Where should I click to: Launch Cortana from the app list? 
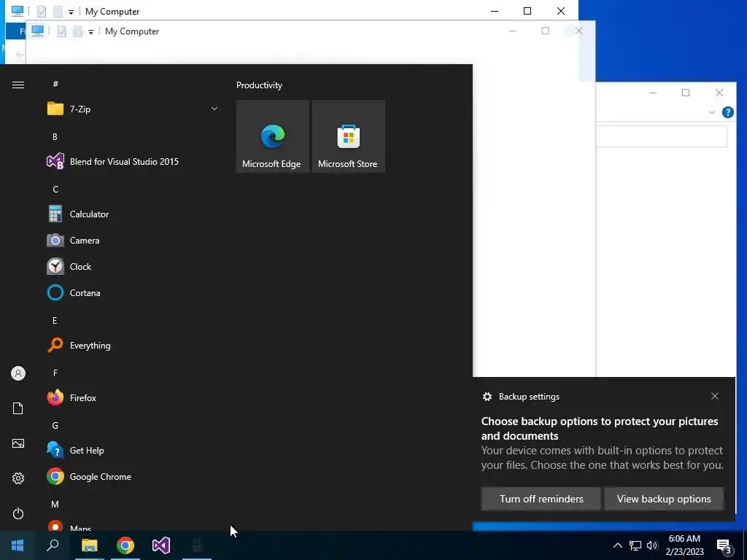point(133,293)
